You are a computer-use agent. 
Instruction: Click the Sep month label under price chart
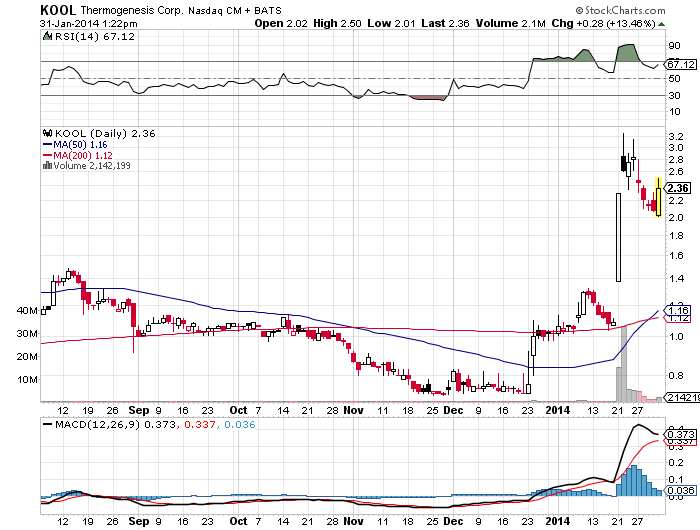point(138,410)
